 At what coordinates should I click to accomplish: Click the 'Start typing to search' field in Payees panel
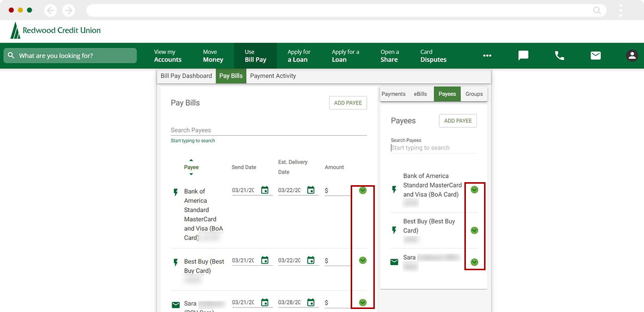[434, 148]
